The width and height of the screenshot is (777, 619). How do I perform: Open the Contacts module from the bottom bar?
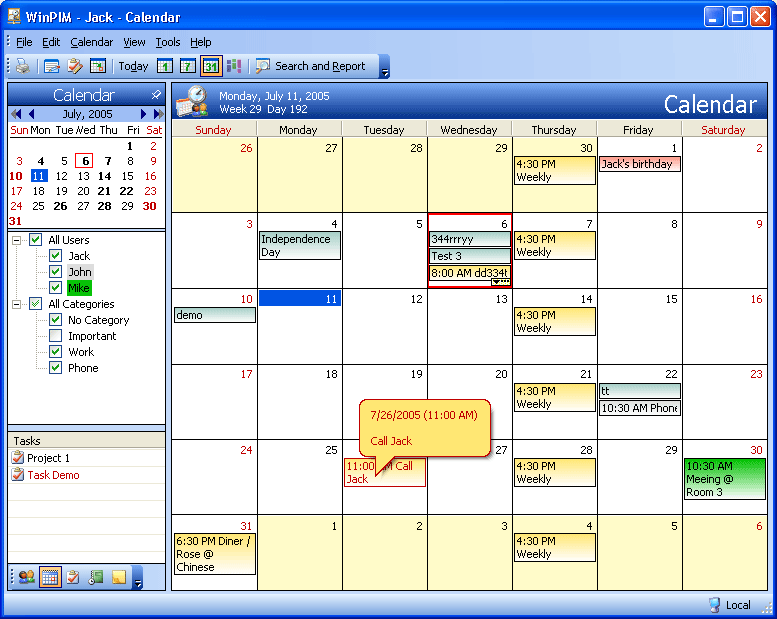coord(26,577)
